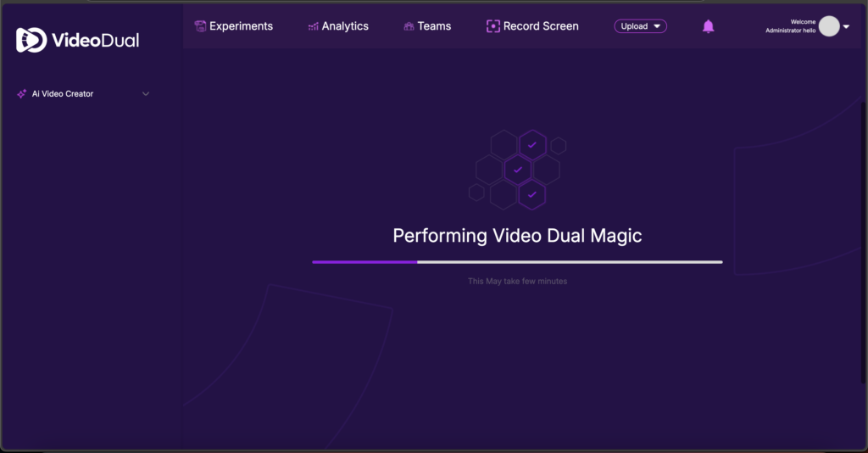Go to the Analytics section

pos(338,26)
